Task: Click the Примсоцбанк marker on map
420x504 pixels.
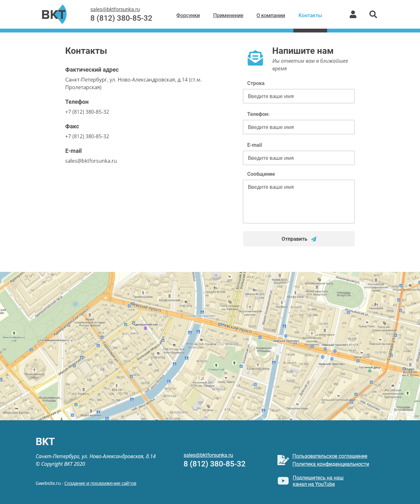Action: pos(143,293)
